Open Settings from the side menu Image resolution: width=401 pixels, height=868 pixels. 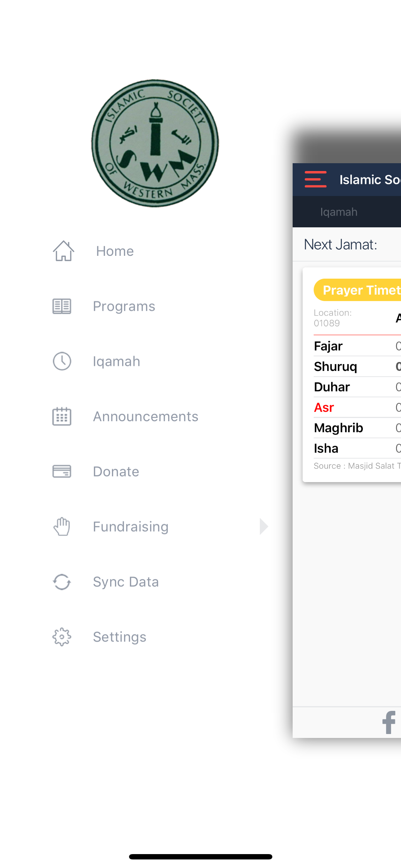(x=119, y=637)
